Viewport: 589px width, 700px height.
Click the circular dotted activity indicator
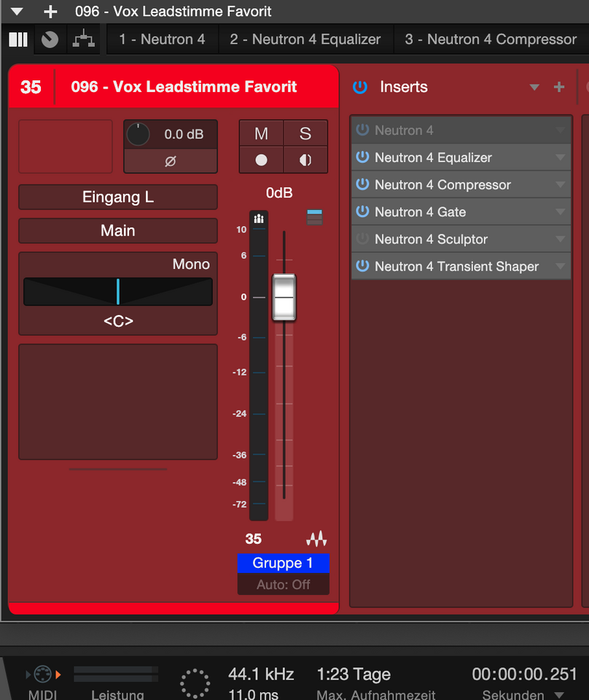pyautogui.click(x=195, y=683)
